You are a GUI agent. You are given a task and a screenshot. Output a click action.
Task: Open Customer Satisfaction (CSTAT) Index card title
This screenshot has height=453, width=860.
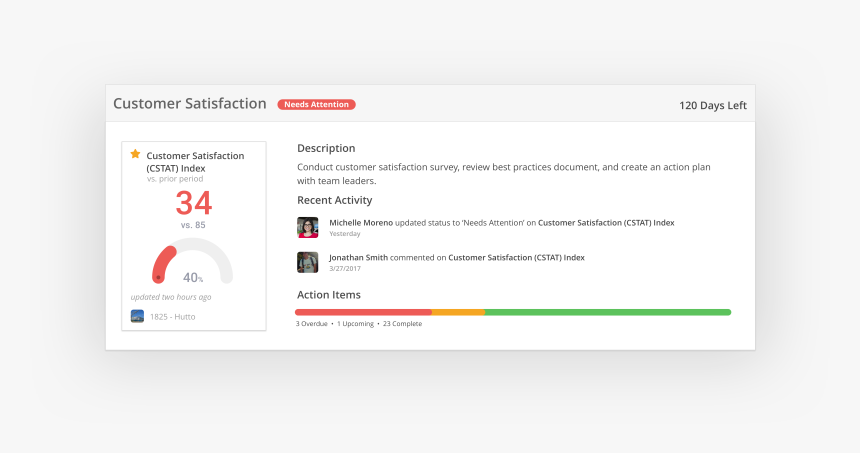[195, 161]
